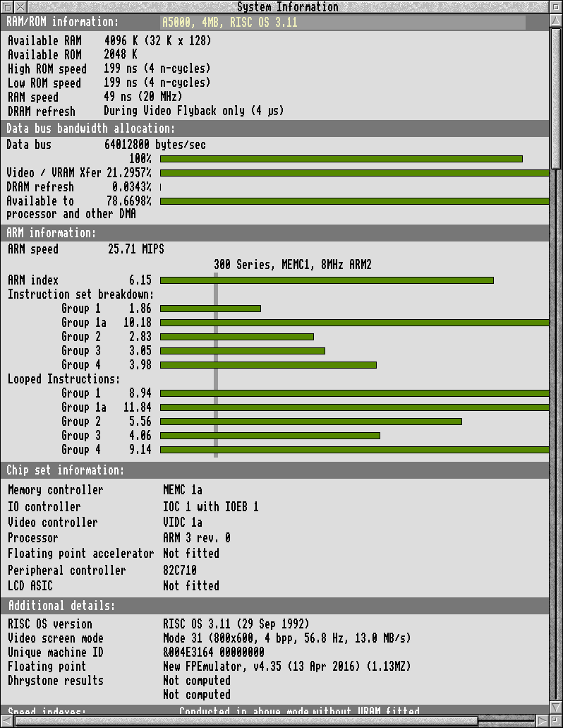Click the Low ROM speed row
Viewport: 563px width, 728px height.
point(109,83)
